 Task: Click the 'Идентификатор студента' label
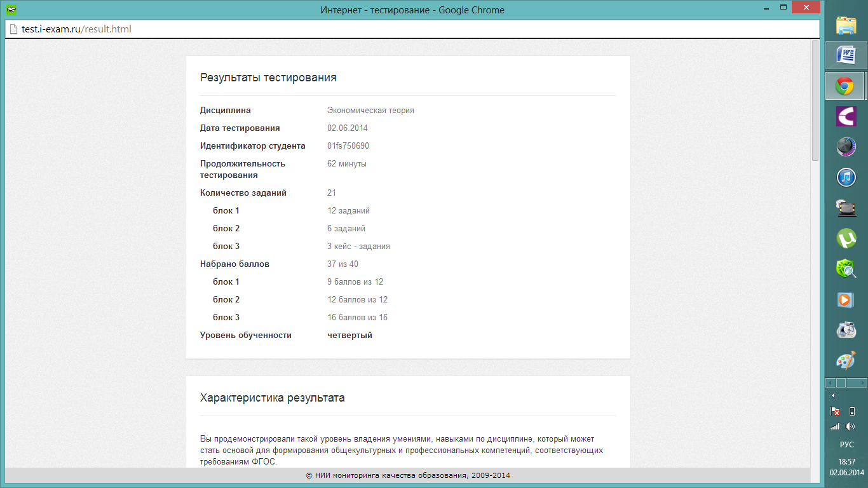253,146
